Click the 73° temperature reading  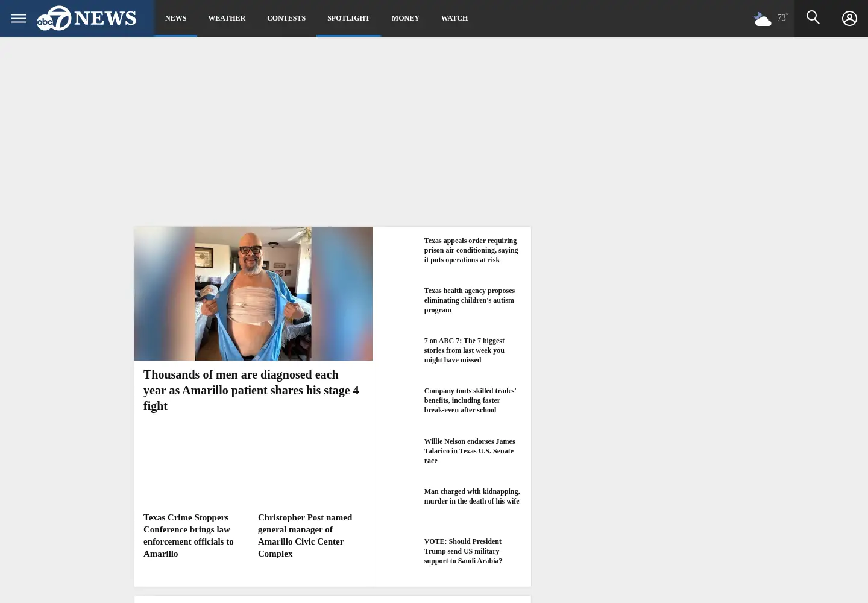click(782, 17)
